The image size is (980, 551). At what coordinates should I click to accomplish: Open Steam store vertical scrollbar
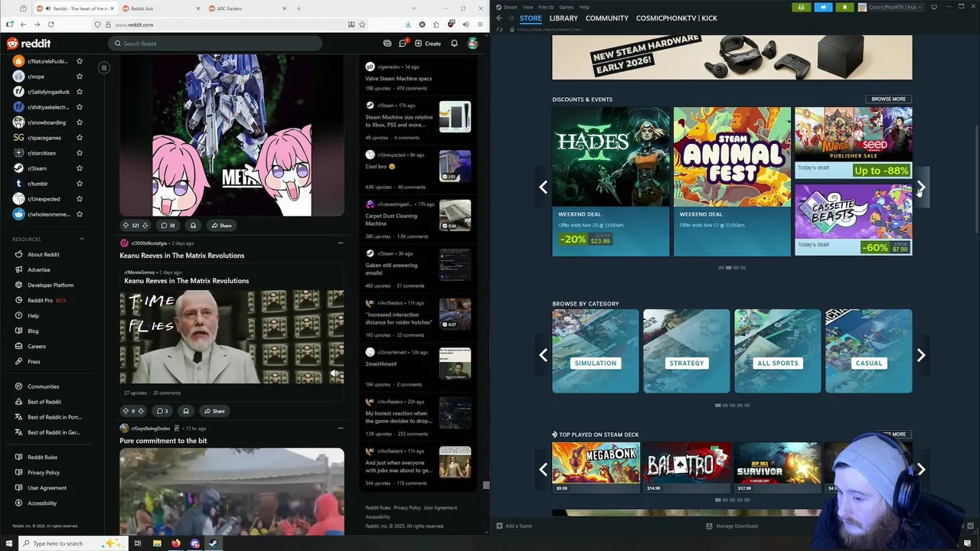[977, 180]
